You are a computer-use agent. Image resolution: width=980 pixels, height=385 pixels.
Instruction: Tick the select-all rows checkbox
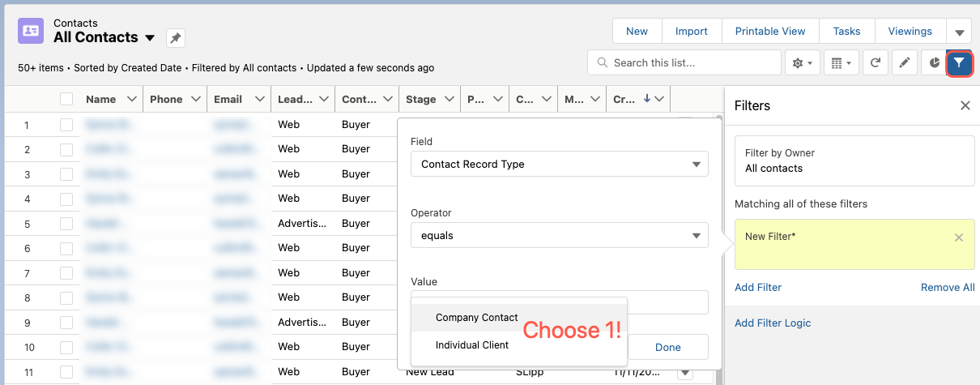point(66,99)
